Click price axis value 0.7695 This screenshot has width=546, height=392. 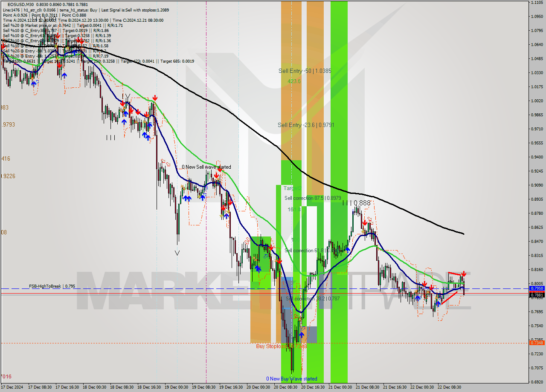tap(537, 312)
